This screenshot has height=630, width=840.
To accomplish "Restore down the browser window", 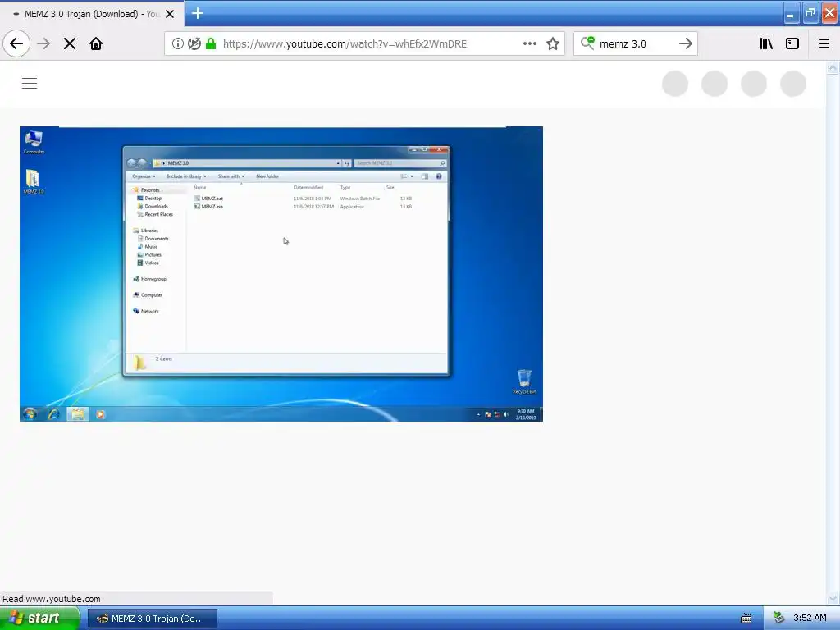I will pyautogui.click(x=810, y=13).
